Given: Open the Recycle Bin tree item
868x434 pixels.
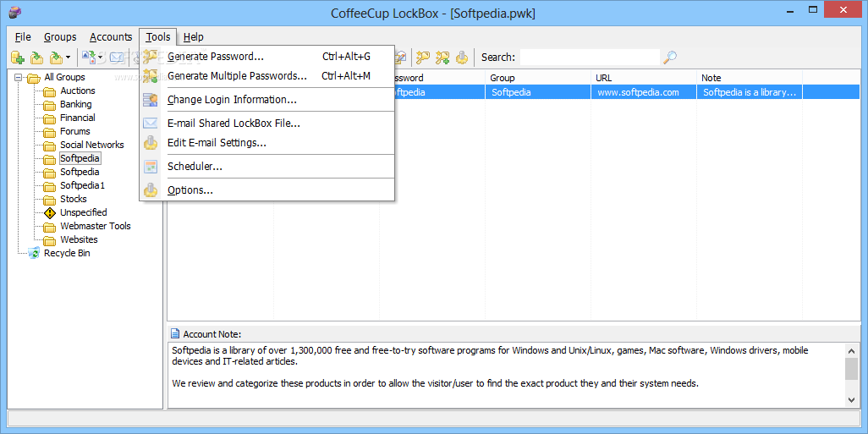Looking at the screenshot, I should (67, 253).
